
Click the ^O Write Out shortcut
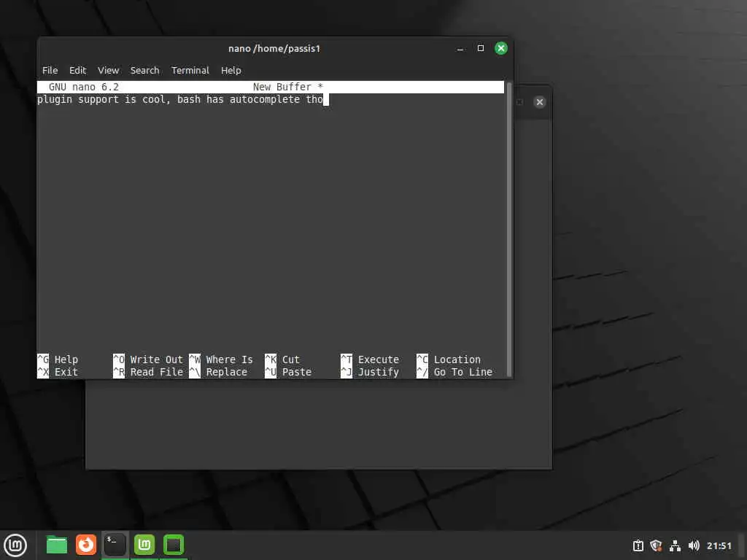(x=148, y=359)
